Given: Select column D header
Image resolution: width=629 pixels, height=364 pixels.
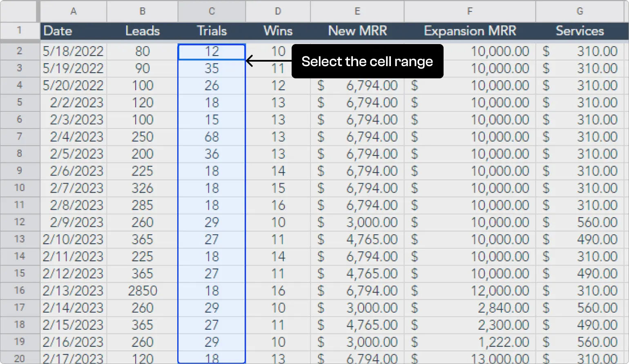Looking at the screenshot, I should (x=278, y=11).
